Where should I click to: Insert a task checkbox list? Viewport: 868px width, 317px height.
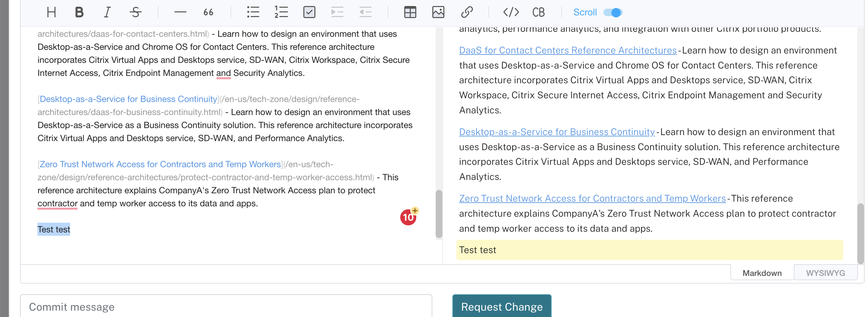tap(309, 12)
